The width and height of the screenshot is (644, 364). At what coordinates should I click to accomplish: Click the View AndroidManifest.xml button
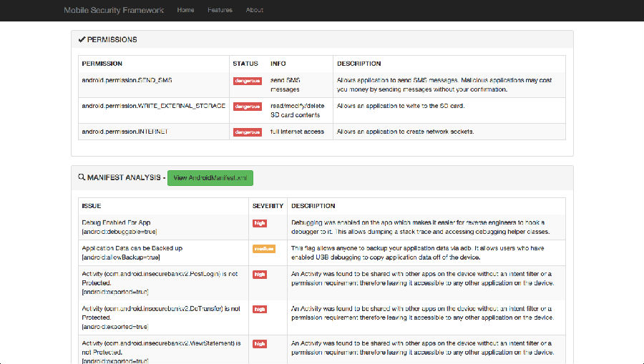coord(210,178)
